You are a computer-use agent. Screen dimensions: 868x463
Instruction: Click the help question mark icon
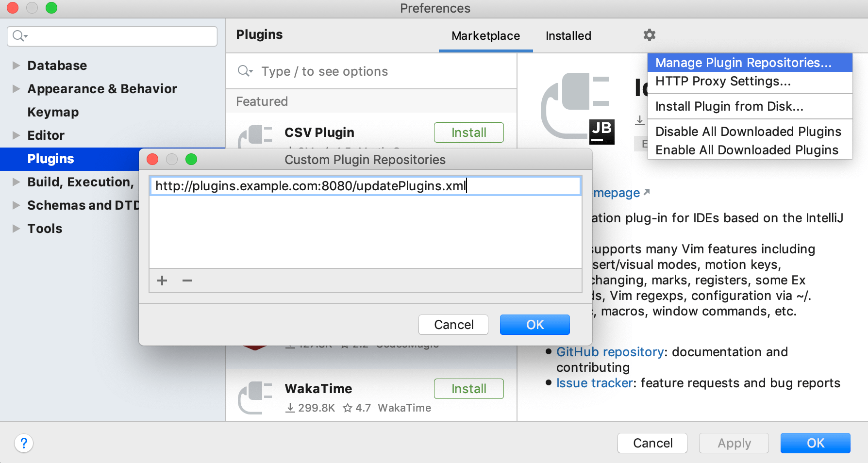tap(24, 443)
